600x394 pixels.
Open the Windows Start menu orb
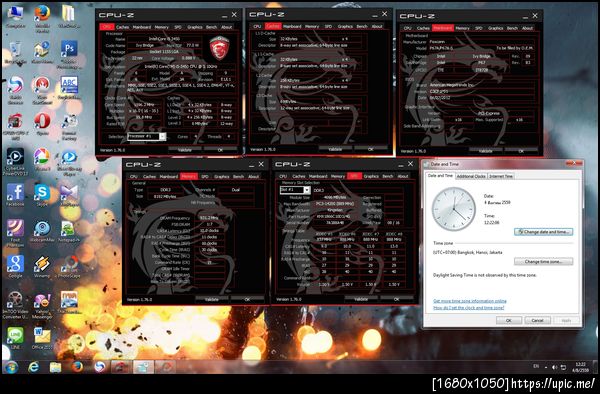point(11,368)
